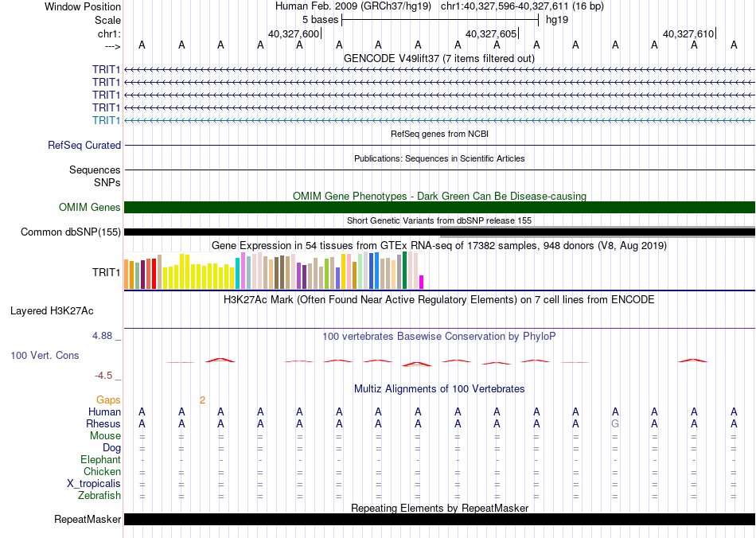Click the Multiz Alignments of 100 Vertebrates title
This screenshot has height=538, width=756.
tap(439, 389)
